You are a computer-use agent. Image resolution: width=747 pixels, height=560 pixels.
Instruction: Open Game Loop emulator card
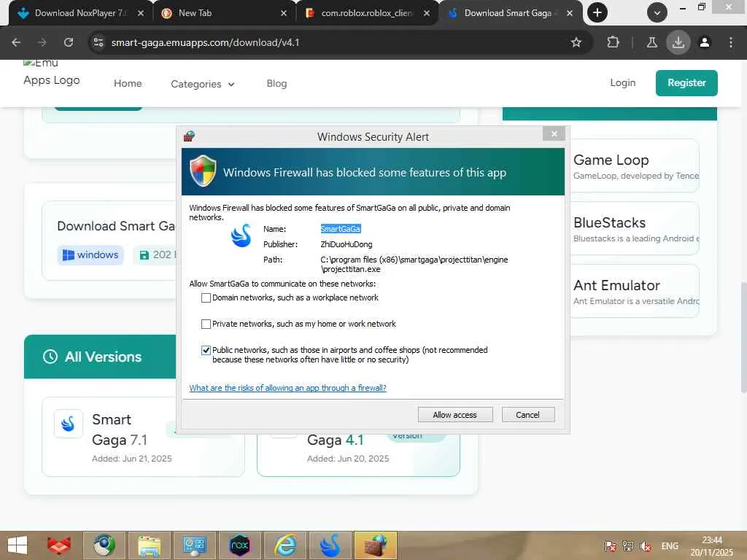tap(635, 166)
